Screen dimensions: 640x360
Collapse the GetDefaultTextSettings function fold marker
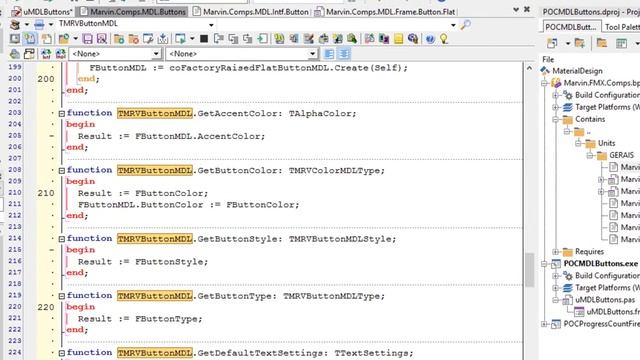tap(62, 353)
